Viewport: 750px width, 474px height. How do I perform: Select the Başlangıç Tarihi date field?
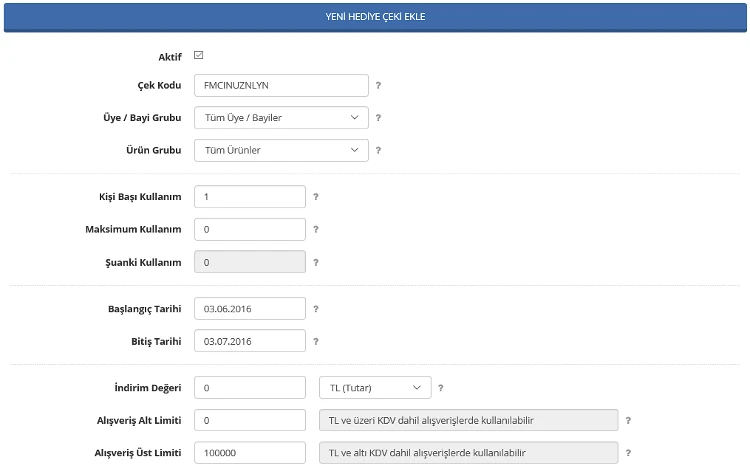point(249,309)
